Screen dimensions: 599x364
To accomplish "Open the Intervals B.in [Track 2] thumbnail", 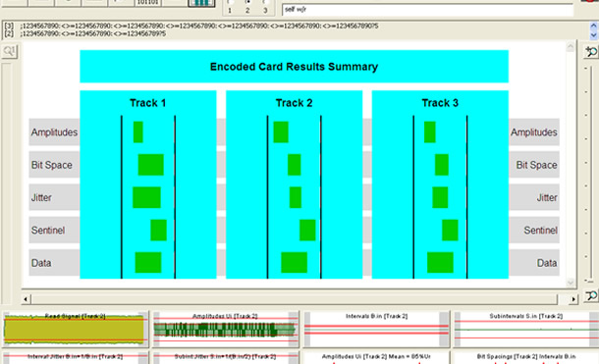I will click(376, 330).
